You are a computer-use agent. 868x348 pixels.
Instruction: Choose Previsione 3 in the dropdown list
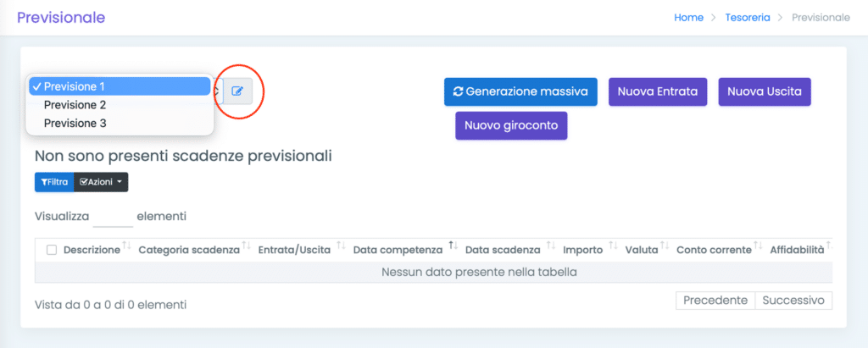75,124
